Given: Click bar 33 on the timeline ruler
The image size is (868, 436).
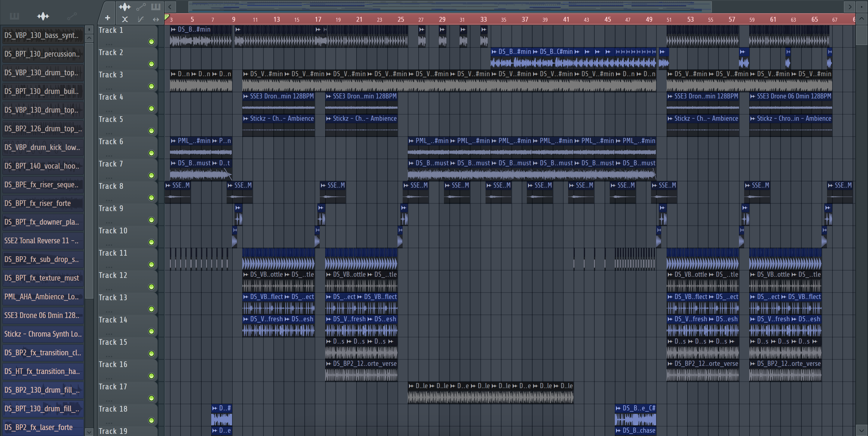Looking at the screenshot, I should coord(483,20).
